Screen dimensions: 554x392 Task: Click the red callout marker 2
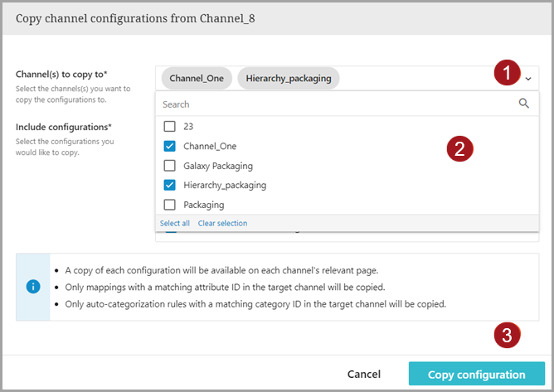pos(460,149)
